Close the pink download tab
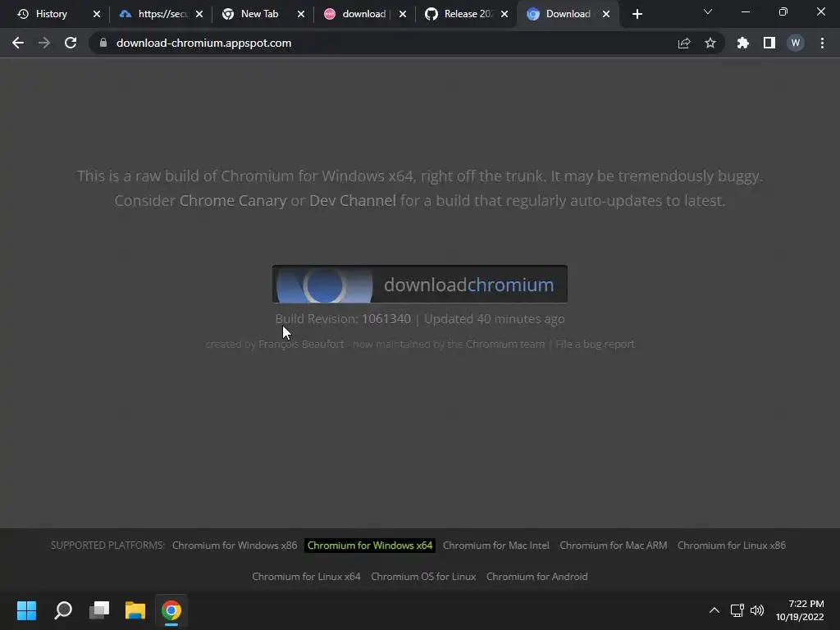The height and width of the screenshot is (630, 840). (x=403, y=14)
